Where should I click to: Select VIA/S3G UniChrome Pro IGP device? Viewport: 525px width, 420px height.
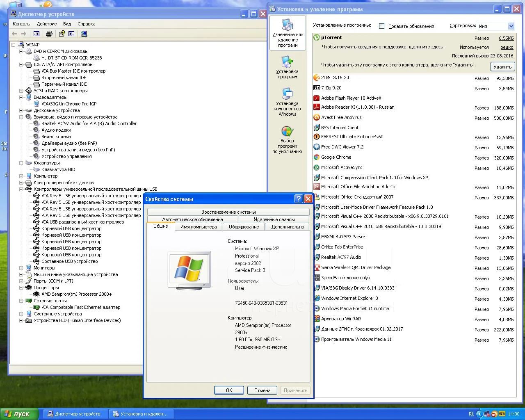pyautogui.click(x=69, y=104)
